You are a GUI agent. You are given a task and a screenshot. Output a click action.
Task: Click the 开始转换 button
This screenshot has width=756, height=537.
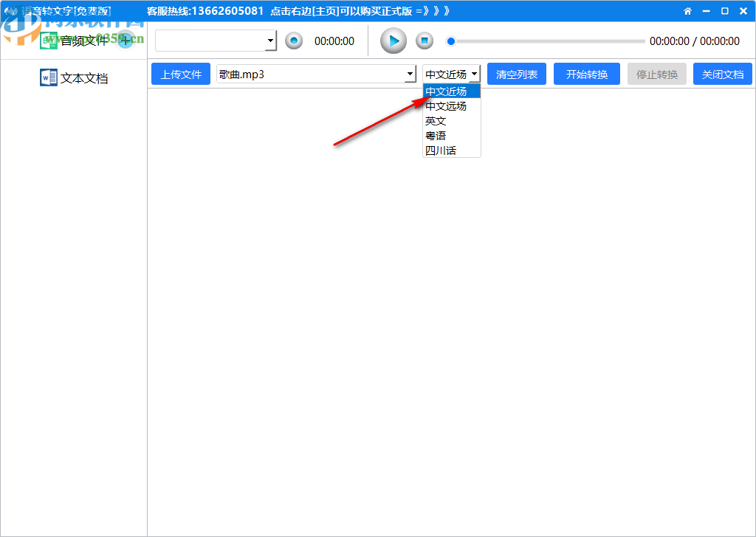click(x=587, y=75)
